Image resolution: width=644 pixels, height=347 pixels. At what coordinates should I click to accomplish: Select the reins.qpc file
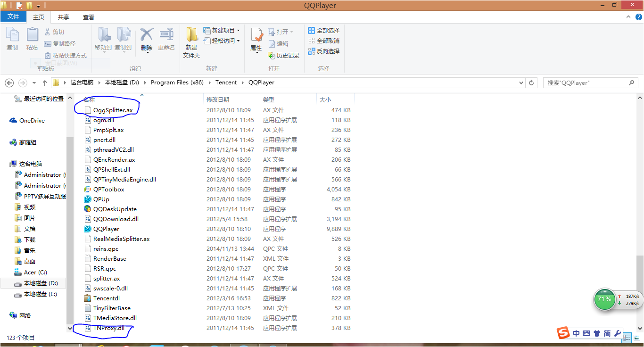click(x=106, y=248)
